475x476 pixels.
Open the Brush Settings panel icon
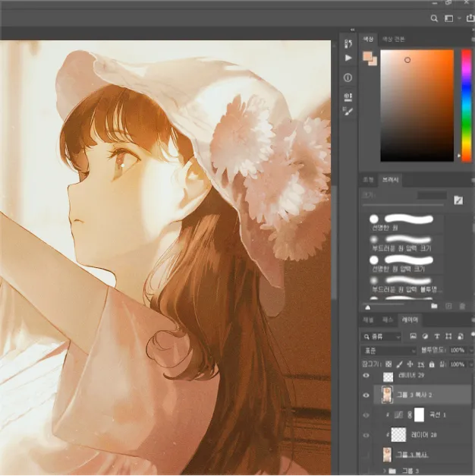(348, 97)
